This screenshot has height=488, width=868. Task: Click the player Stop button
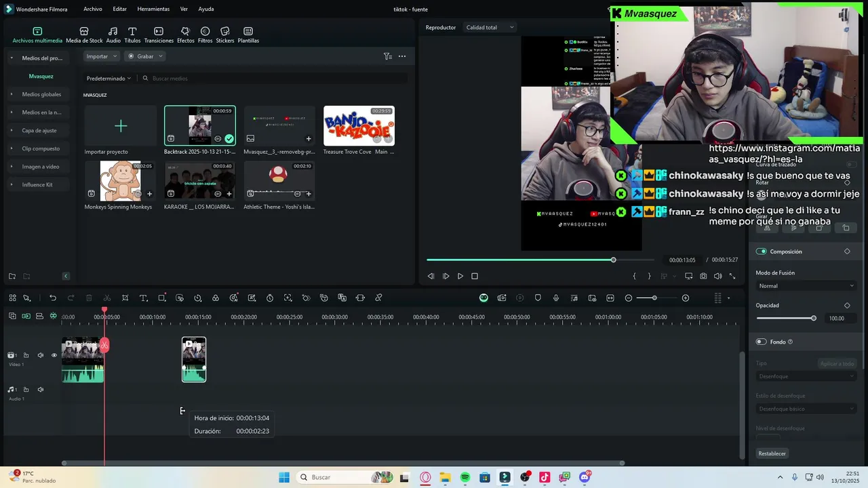coord(475,276)
